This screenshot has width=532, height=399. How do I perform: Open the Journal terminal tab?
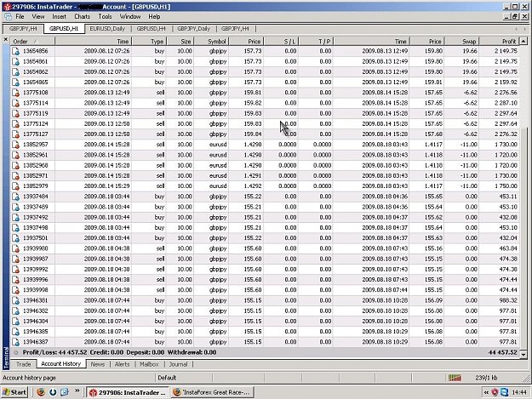click(x=178, y=364)
